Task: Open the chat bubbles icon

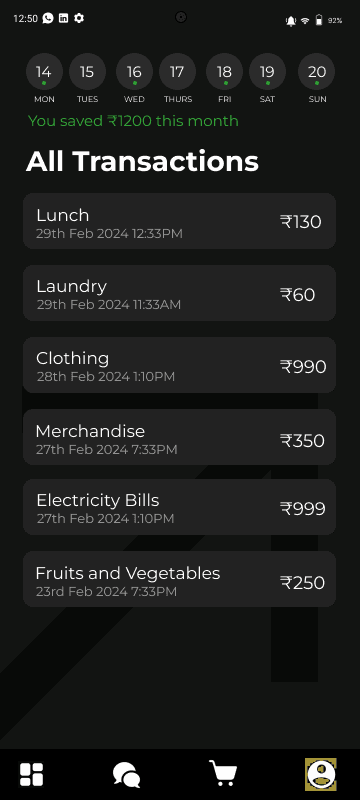Action: [x=126, y=775]
